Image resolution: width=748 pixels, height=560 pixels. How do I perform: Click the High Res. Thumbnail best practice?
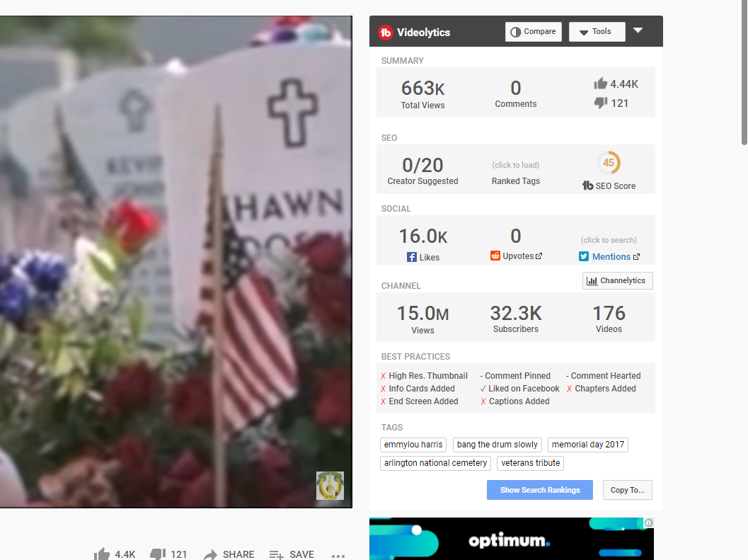[x=424, y=376]
